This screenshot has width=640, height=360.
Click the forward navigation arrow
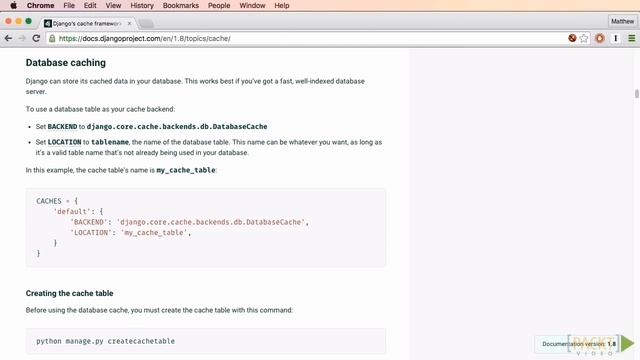[22, 38]
